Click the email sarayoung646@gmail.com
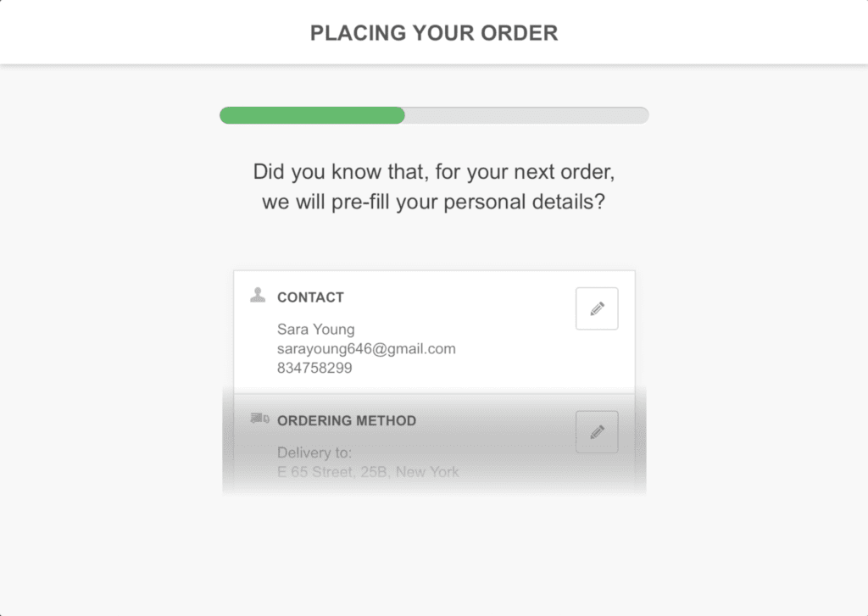868x616 pixels. tap(366, 349)
